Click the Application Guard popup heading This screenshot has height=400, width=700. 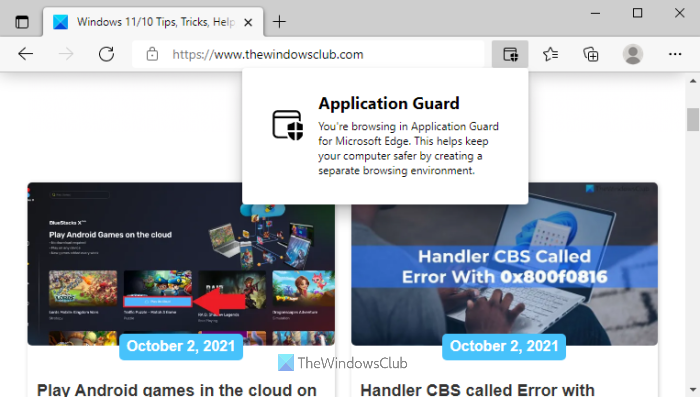[x=388, y=103]
